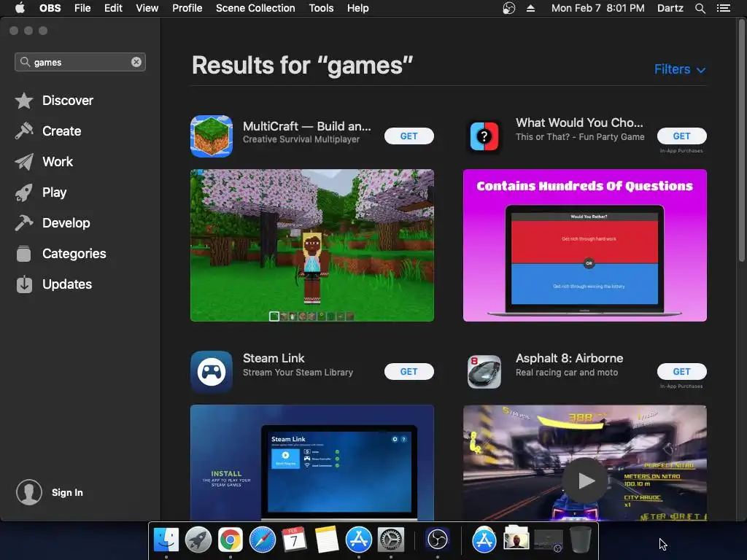
Task: Open the Steam Link app icon
Action: pyautogui.click(x=212, y=371)
